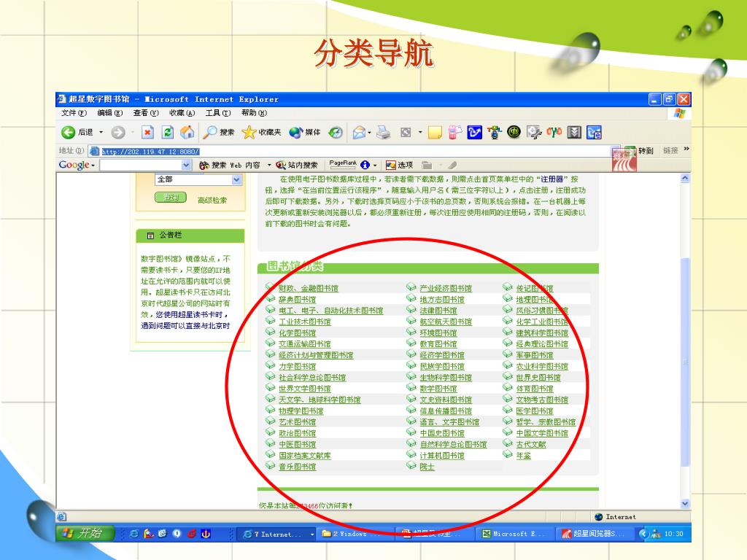Open the 高级检索 advanced search link
Viewport: 747px width, 560px height.
click(x=212, y=200)
